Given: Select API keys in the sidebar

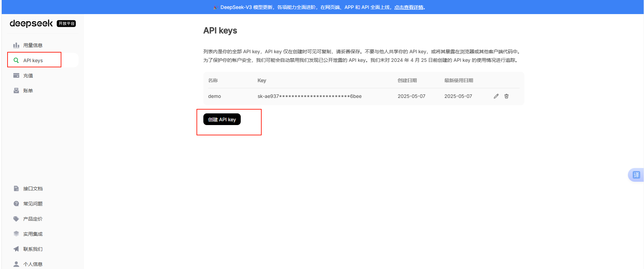Looking at the screenshot, I should [x=43, y=60].
